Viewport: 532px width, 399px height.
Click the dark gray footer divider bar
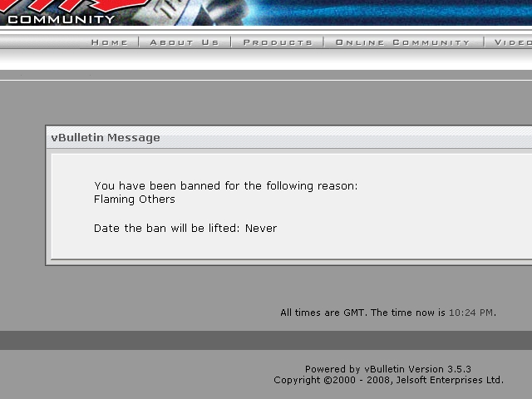[x=266, y=340]
